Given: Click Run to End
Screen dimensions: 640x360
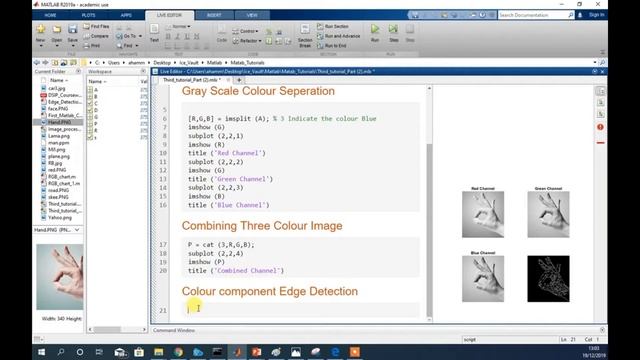Looking at the screenshot, I should [332, 46].
